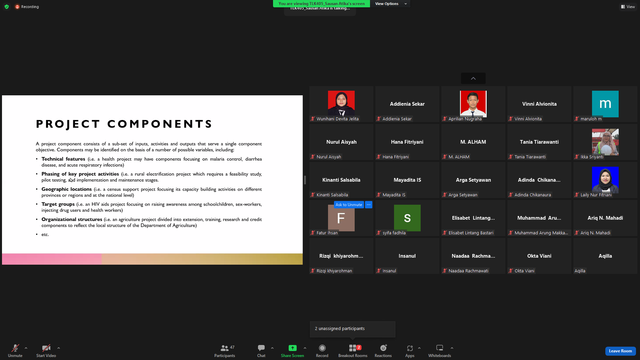Open the View Options dropdown

coord(391,4)
